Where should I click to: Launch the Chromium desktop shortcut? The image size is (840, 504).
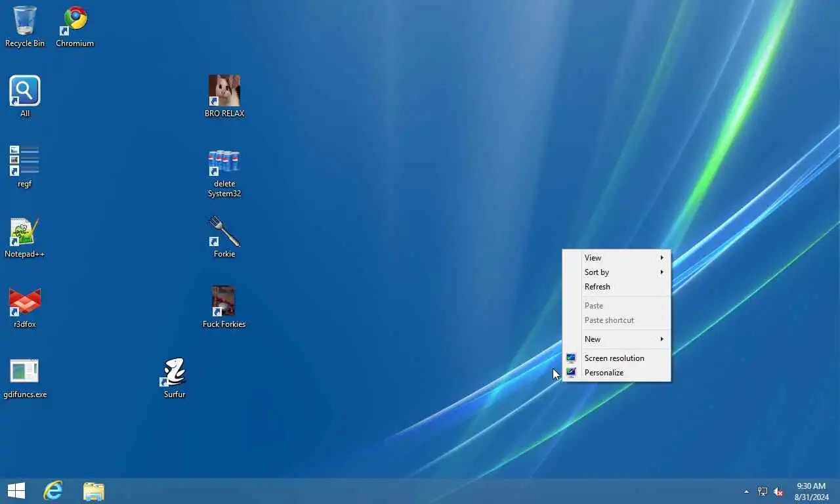pyautogui.click(x=75, y=26)
